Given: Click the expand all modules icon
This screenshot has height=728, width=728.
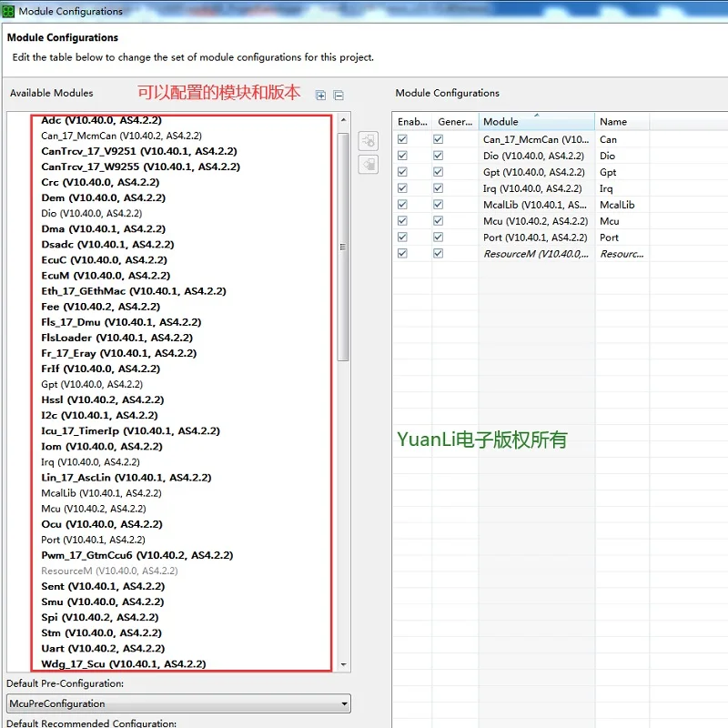Looking at the screenshot, I should (x=320, y=96).
